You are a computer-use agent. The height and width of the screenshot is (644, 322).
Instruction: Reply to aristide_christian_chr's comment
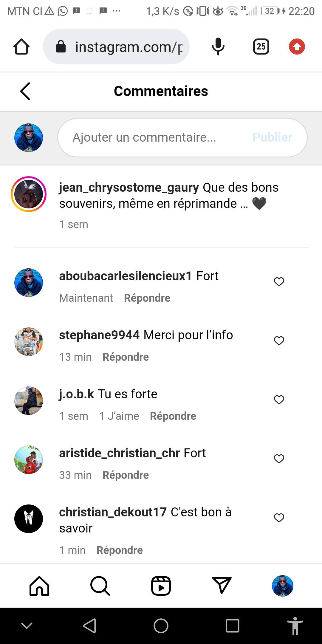click(x=126, y=475)
